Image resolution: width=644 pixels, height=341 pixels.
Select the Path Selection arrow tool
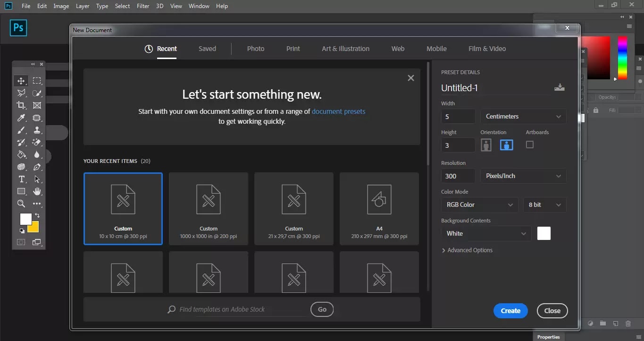(37, 179)
